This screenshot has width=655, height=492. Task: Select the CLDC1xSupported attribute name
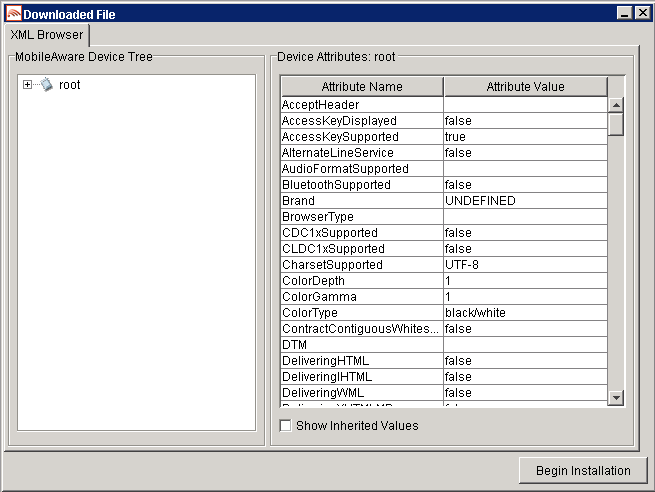click(x=362, y=249)
